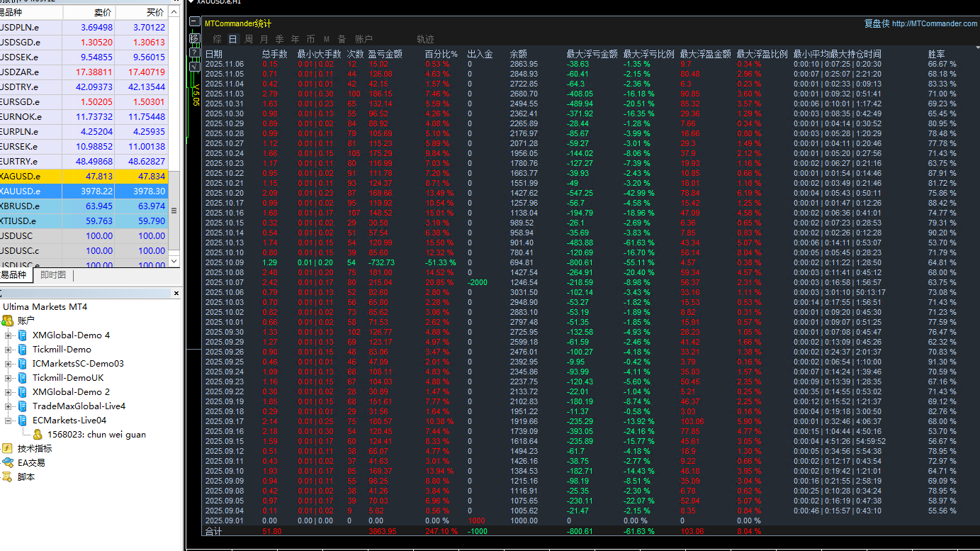Open the 账户 account tab in the stats panel
980x551 pixels.
pyautogui.click(x=364, y=39)
